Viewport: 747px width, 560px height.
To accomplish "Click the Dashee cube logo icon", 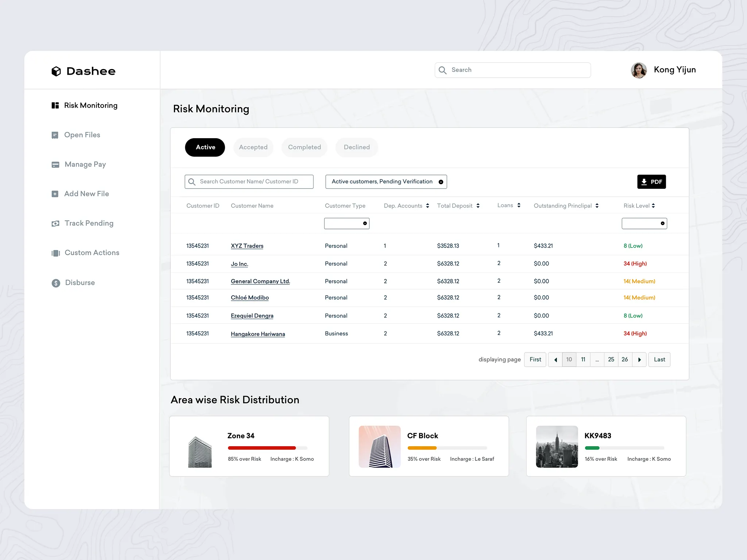I will [x=56, y=71].
